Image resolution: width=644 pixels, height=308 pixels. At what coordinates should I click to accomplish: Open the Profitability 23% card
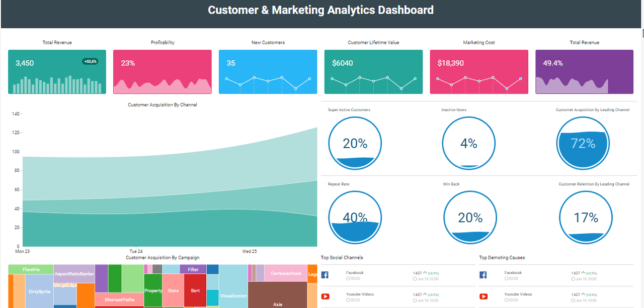pyautogui.click(x=163, y=72)
